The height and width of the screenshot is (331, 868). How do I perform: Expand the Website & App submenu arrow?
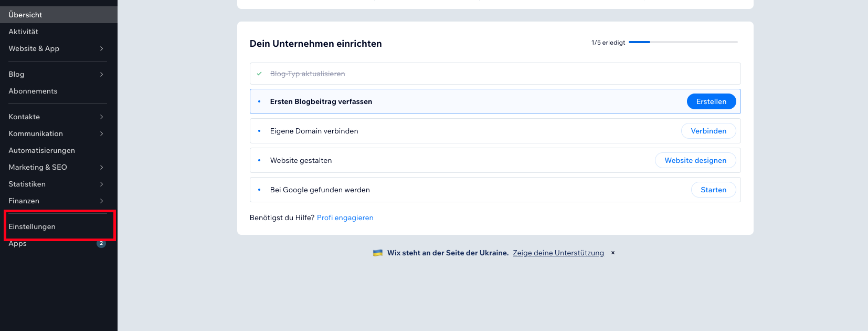101,48
